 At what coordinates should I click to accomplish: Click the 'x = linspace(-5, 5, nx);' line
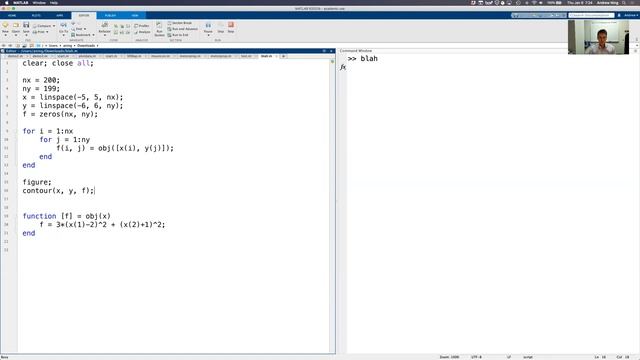[x=73, y=97]
